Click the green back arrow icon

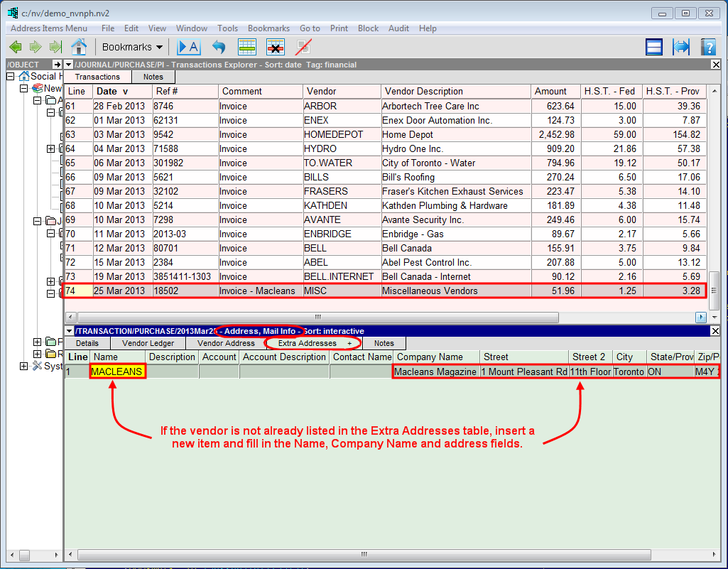[x=16, y=47]
